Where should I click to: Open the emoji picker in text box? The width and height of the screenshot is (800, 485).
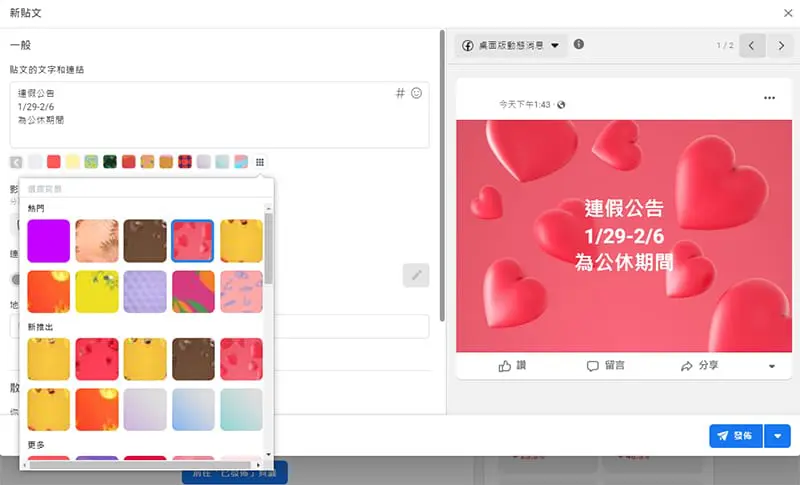coord(416,93)
